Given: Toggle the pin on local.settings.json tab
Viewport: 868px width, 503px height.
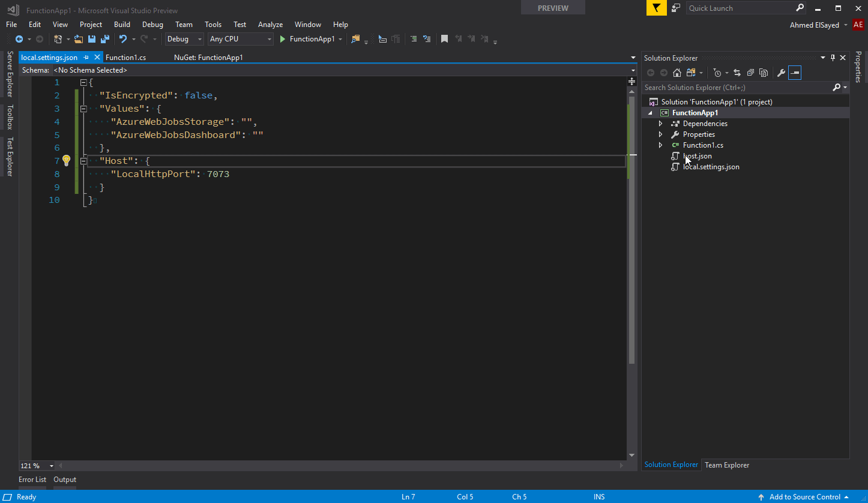Looking at the screenshot, I should [x=86, y=58].
